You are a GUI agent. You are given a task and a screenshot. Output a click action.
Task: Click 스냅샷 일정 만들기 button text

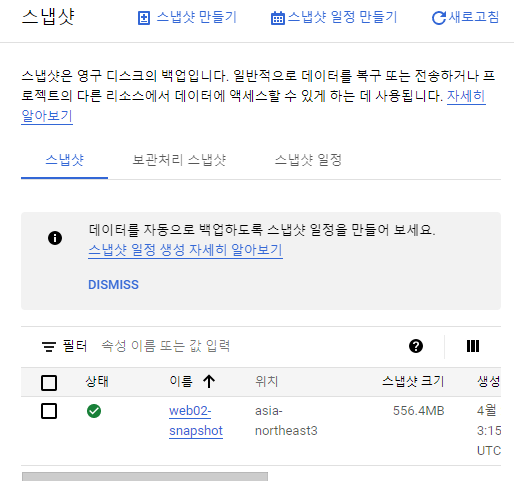pyautogui.click(x=342, y=17)
